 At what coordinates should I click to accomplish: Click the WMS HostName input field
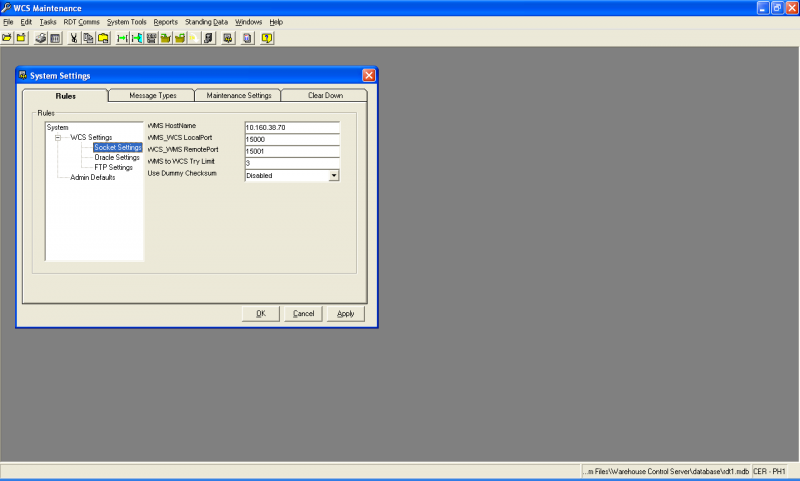[x=292, y=128]
